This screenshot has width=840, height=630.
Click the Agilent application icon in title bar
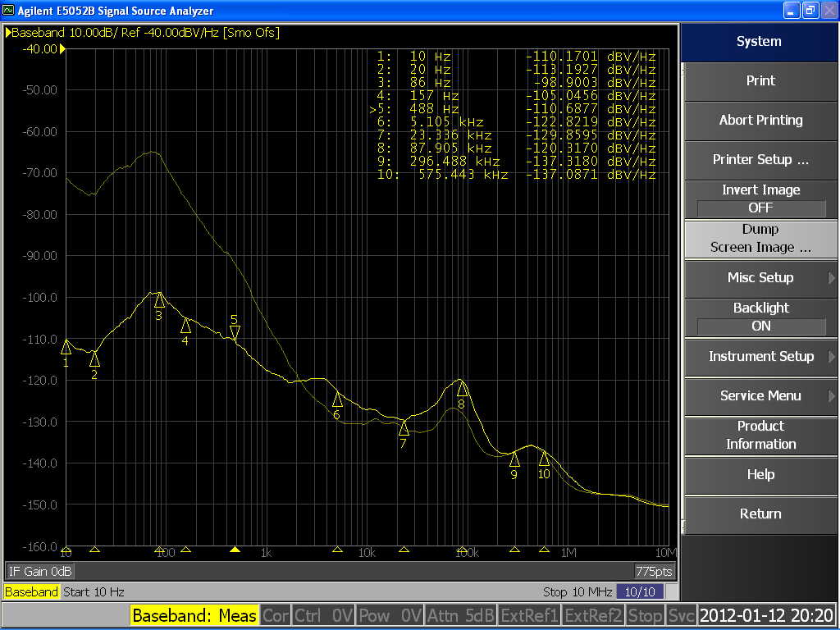tap(8, 10)
